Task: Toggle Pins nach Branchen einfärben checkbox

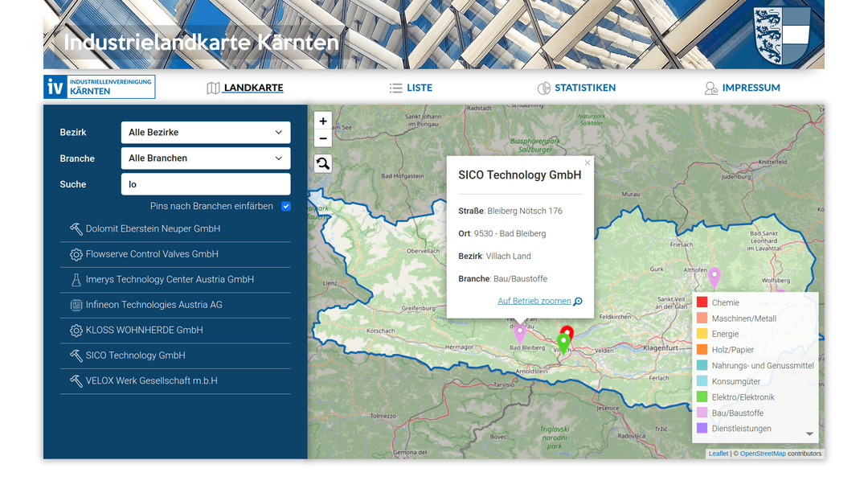Action: coord(285,206)
